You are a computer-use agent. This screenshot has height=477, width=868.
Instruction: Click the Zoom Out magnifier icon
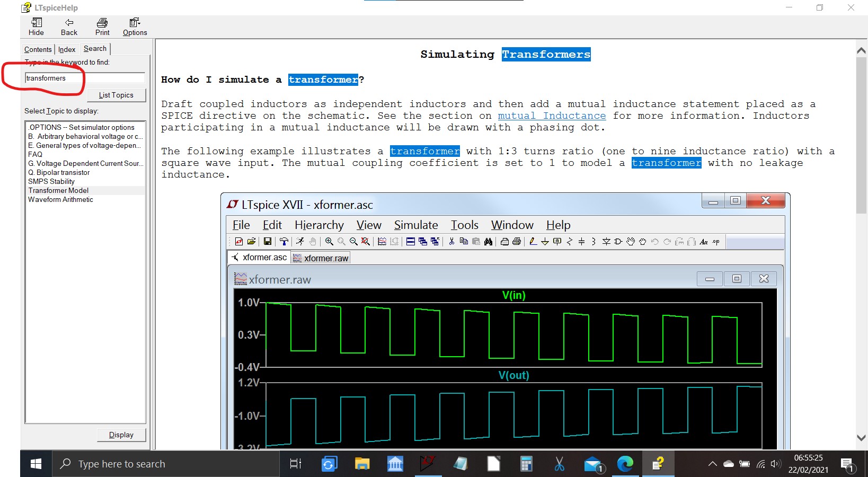click(x=353, y=242)
